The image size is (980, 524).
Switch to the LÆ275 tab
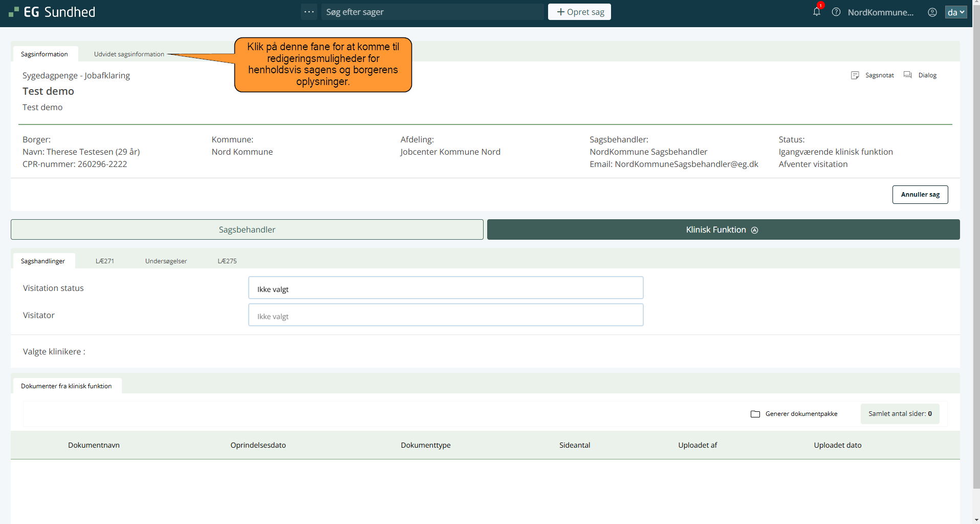tap(227, 261)
